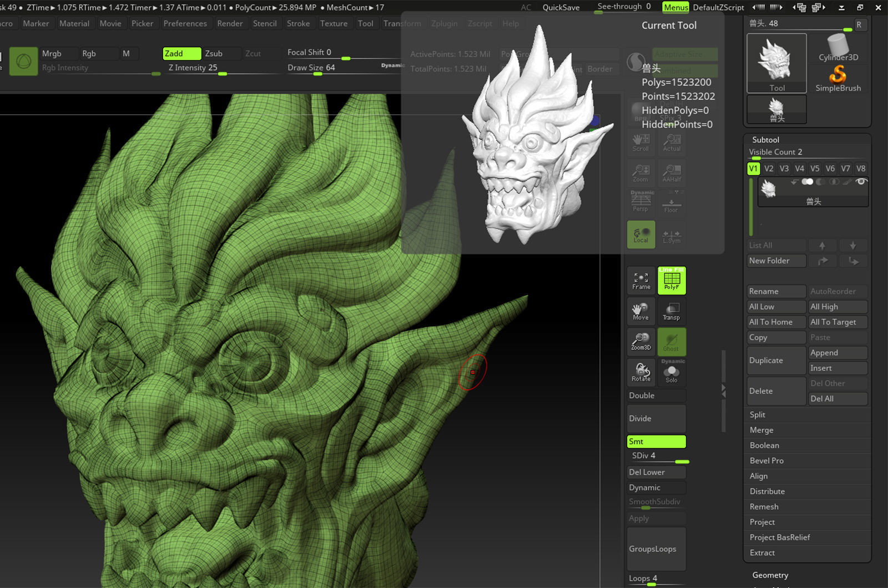The image size is (888, 588).
Task: Click the Scroll canvas icon
Action: coord(641,143)
